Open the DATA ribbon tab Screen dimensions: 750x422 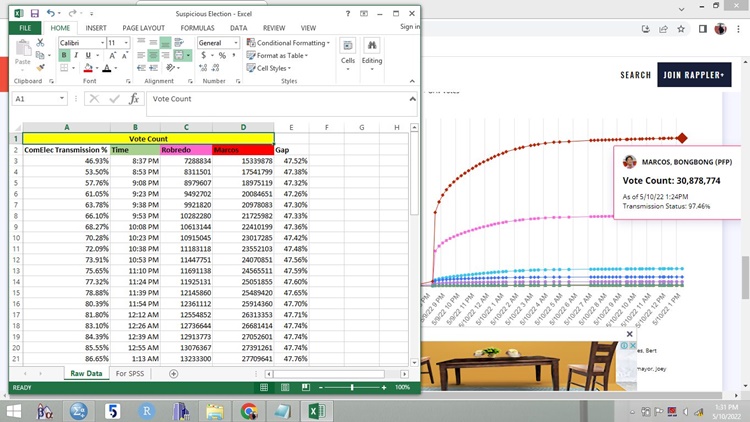[239, 28]
